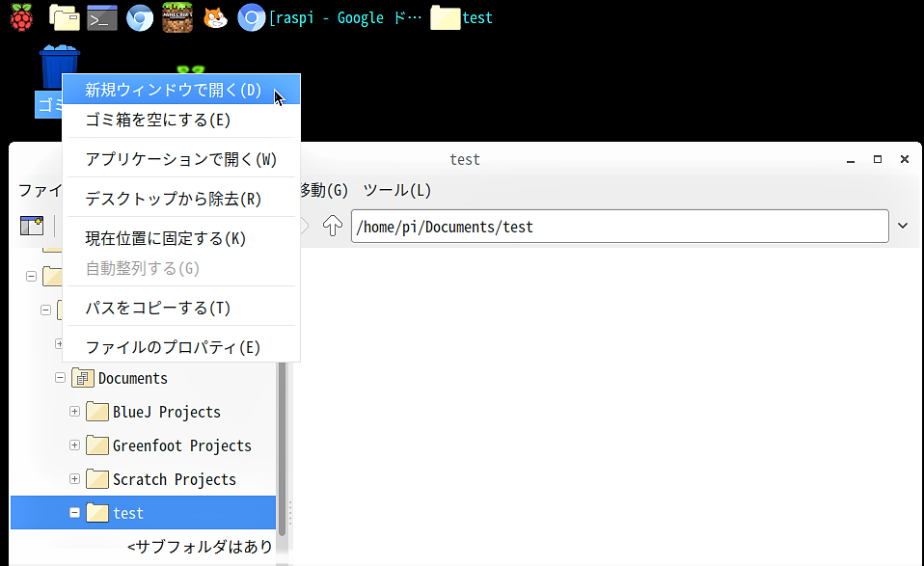The width and height of the screenshot is (924, 566).
Task: Go to parent folder with up arrow
Action: tap(333, 226)
